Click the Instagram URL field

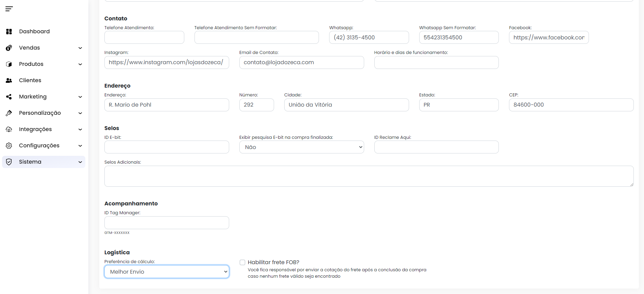click(x=167, y=62)
